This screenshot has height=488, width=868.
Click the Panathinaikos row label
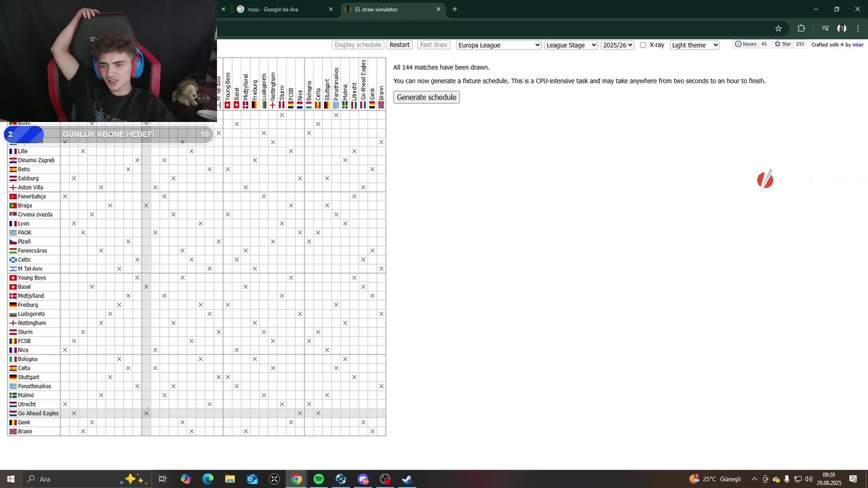pyautogui.click(x=34, y=386)
